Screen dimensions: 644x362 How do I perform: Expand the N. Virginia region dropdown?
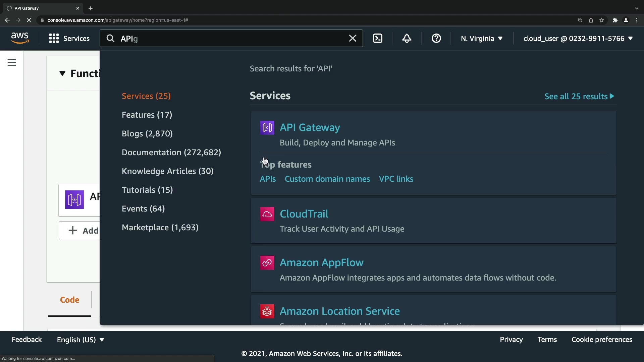482,39
